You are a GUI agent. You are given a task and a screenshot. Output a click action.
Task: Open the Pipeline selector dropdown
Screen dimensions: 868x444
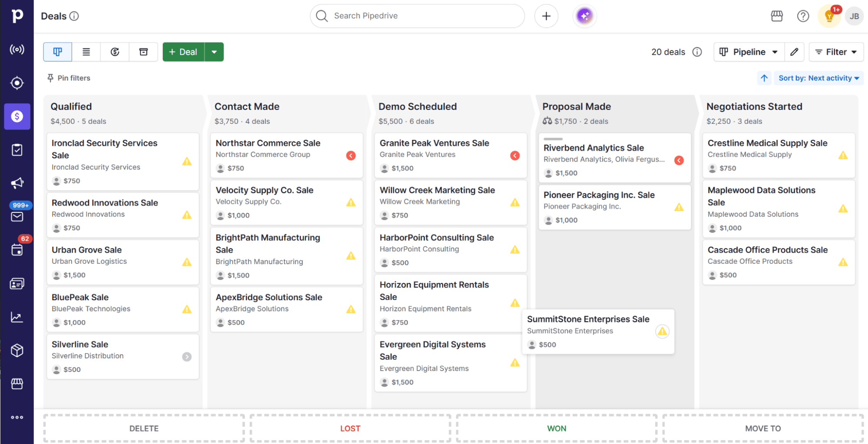(x=749, y=52)
